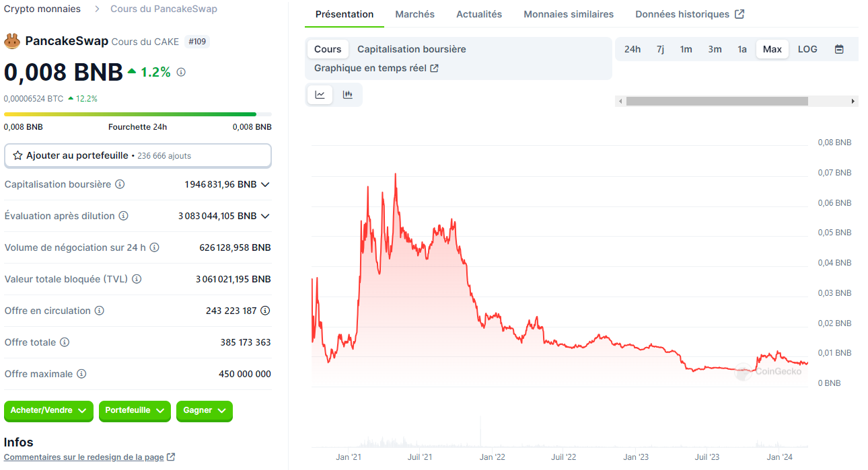Switch chart to Capitalisation boursière
868x470 pixels.
coord(411,49)
